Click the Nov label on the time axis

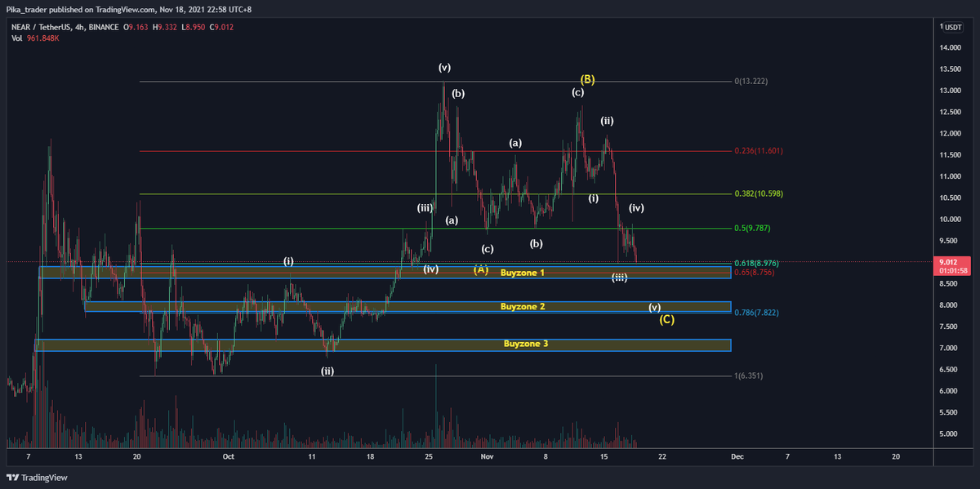(487, 458)
